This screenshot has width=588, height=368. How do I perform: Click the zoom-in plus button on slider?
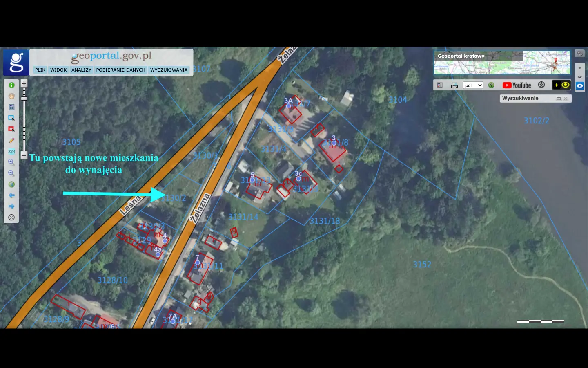24,83
